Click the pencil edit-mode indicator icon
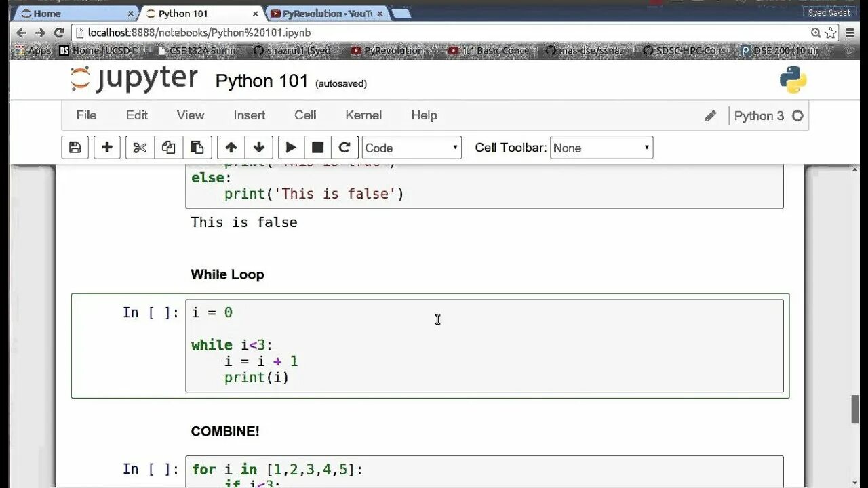This screenshot has height=488, width=868. [710, 116]
